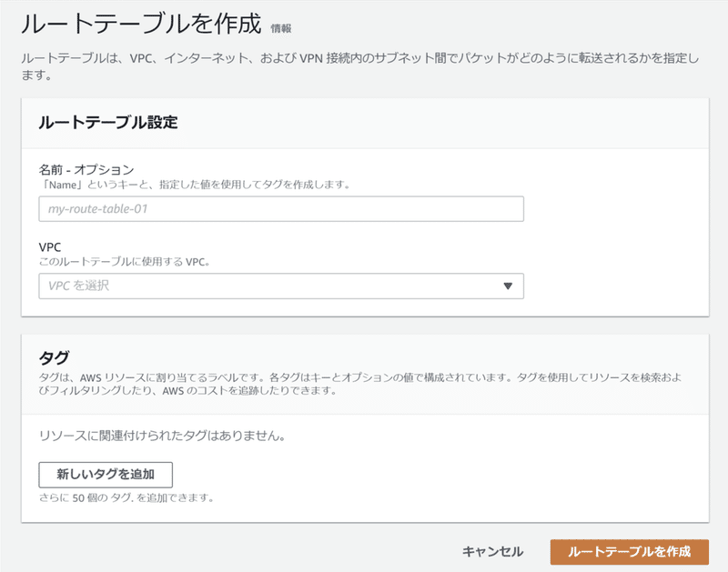Click the VPC field label

click(x=50, y=246)
